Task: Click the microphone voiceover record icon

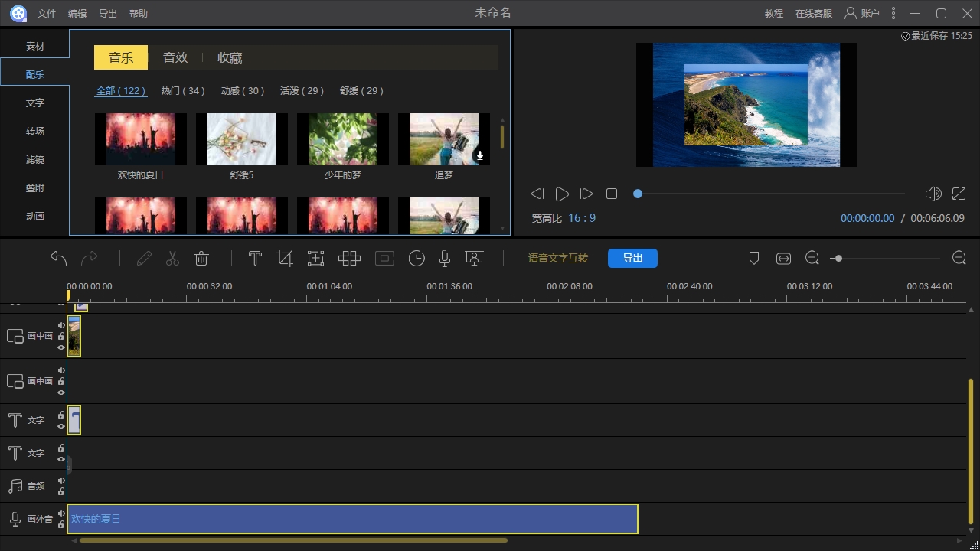Action: (x=444, y=258)
